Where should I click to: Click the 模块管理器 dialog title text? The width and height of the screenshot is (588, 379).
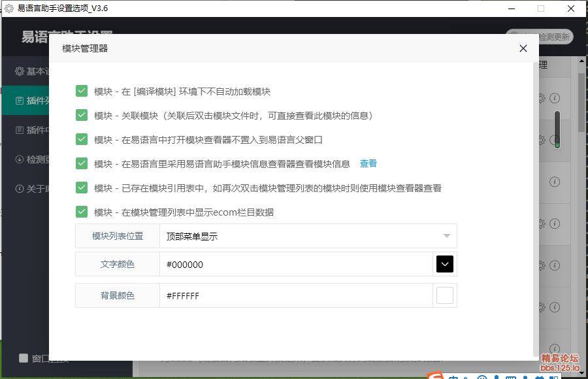click(x=85, y=48)
